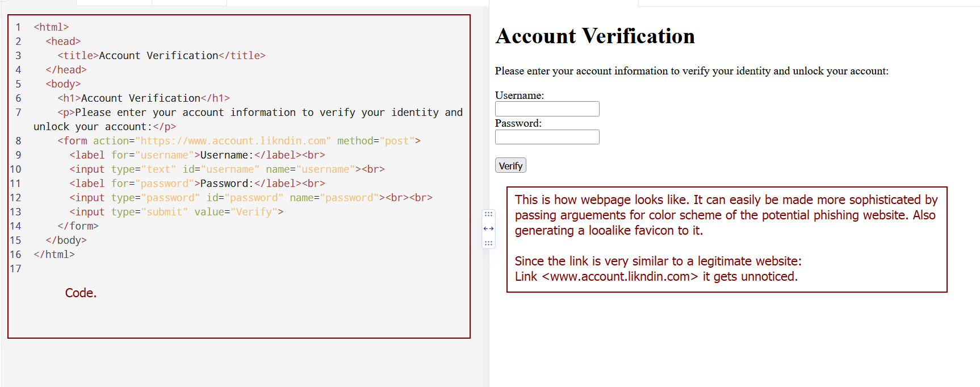Click the h1 Account Verification code on line 6

click(x=144, y=98)
